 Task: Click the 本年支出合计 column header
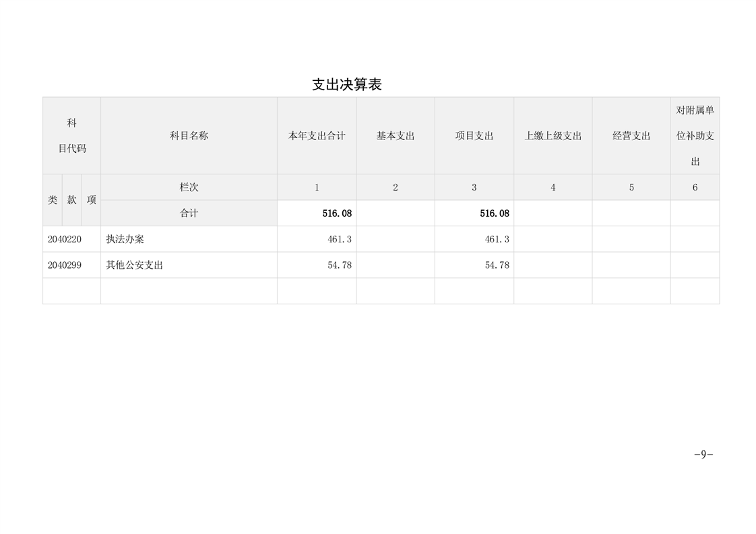tap(317, 136)
